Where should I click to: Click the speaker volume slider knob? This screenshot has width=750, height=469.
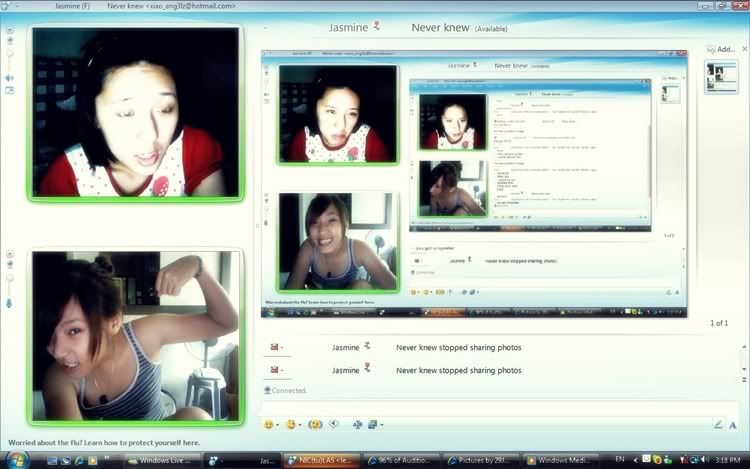point(10,53)
